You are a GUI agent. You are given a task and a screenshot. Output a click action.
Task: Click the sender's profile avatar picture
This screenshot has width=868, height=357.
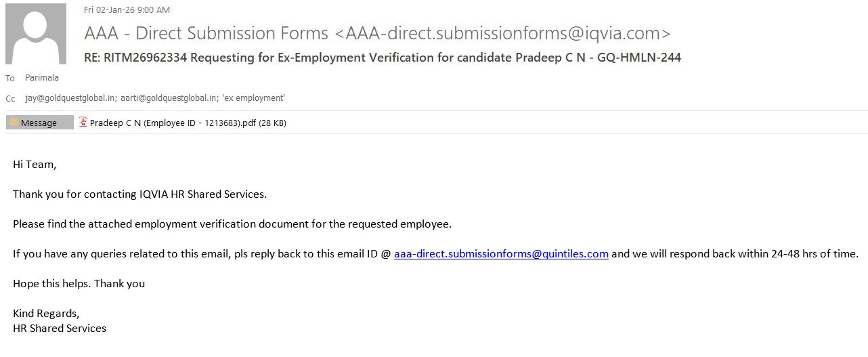[36, 34]
